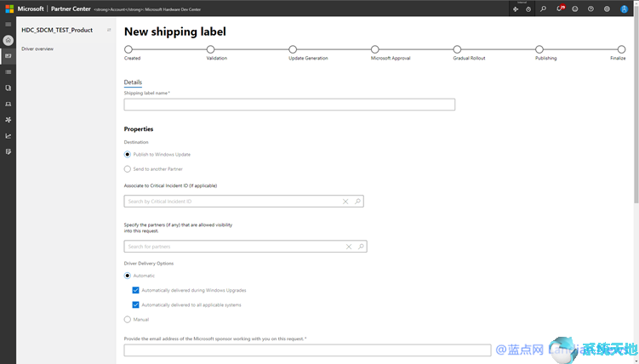This screenshot has height=364, width=639.
Task: Open the documents copy icon in sidebar
Action: coord(9,88)
